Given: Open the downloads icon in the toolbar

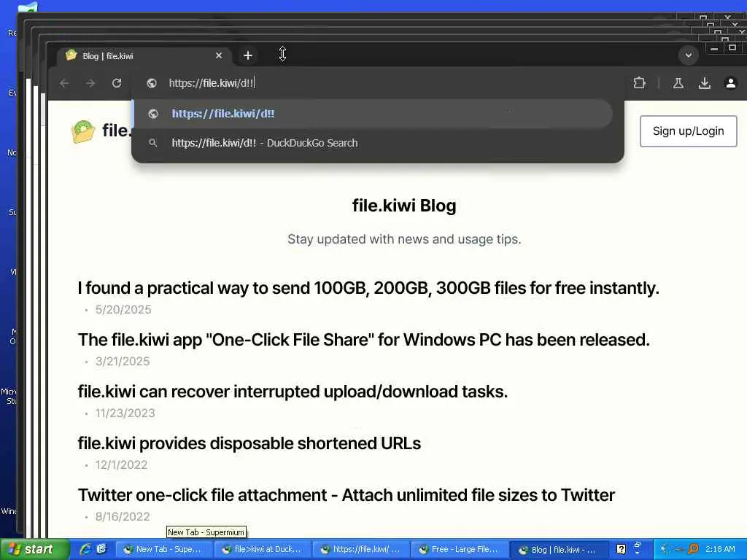Looking at the screenshot, I should (x=705, y=83).
